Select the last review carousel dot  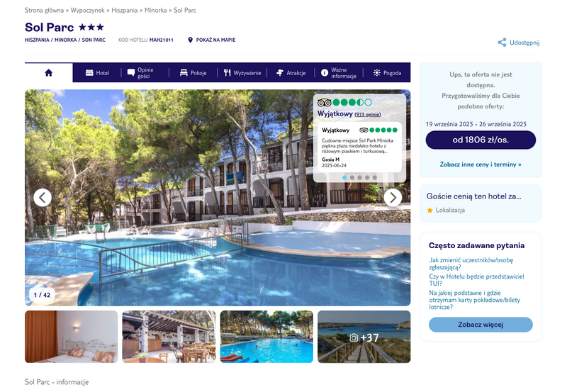click(375, 177)
